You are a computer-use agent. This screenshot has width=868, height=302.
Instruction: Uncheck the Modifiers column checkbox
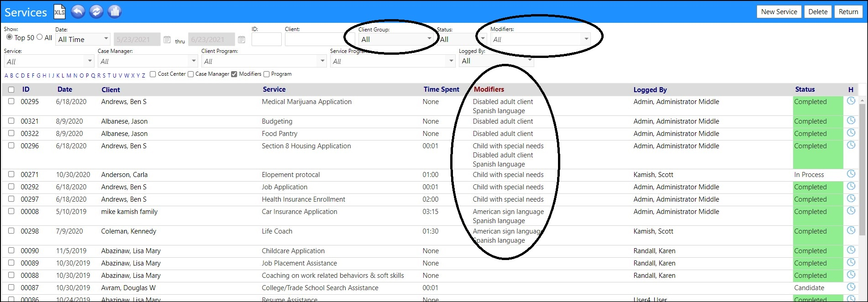coord(234,74)
